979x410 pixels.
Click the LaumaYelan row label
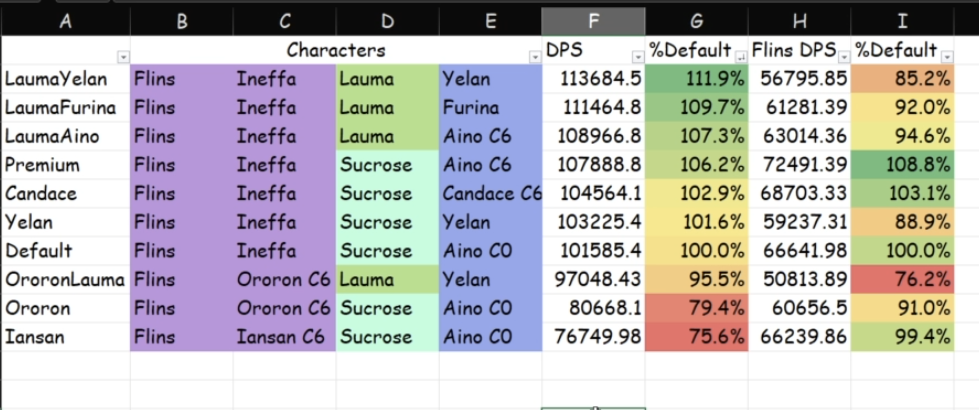(66, 79)
